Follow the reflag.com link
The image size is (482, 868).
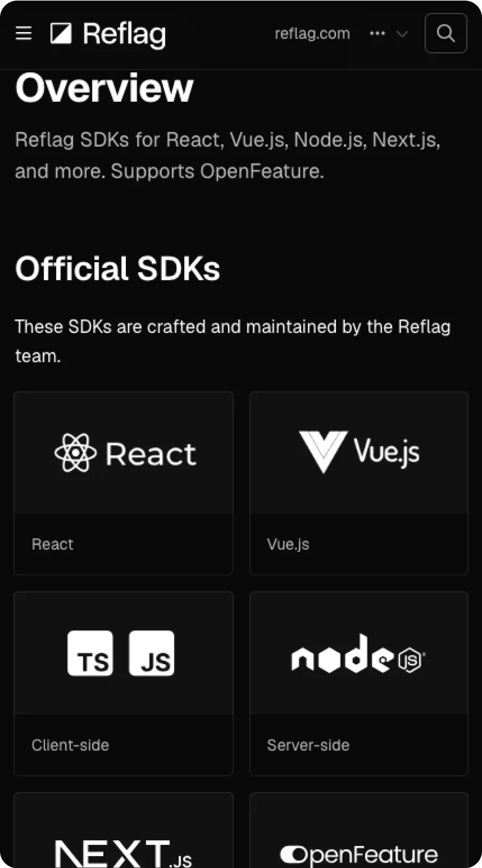click(x=312, y=33)
